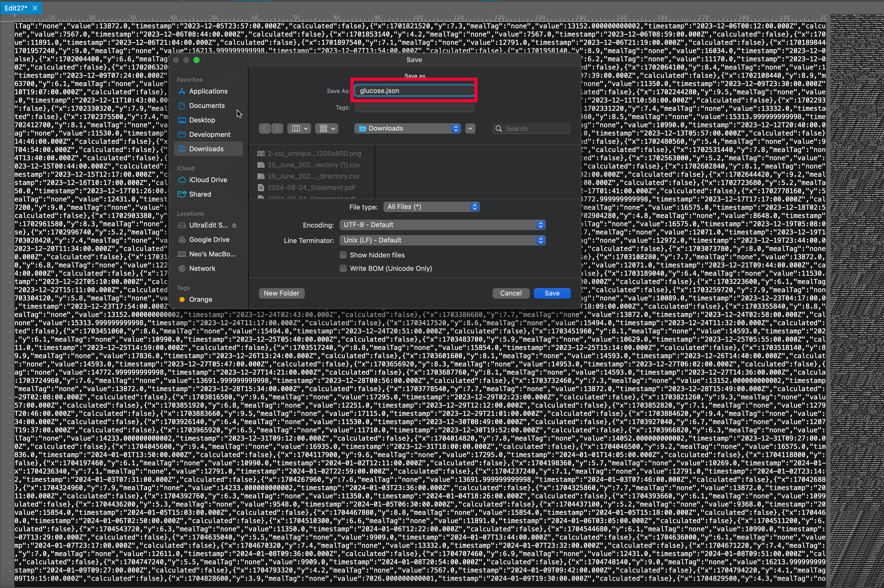This screenshot has height=588, width=884.
Task: Select the Orange tag
Action: tap(200, 300)
